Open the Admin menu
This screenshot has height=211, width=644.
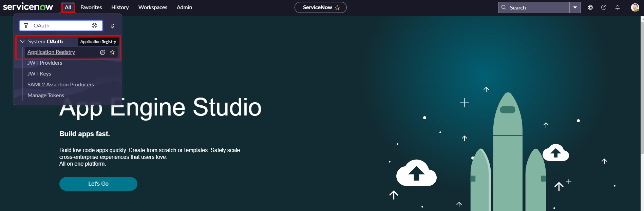[184, 7]
